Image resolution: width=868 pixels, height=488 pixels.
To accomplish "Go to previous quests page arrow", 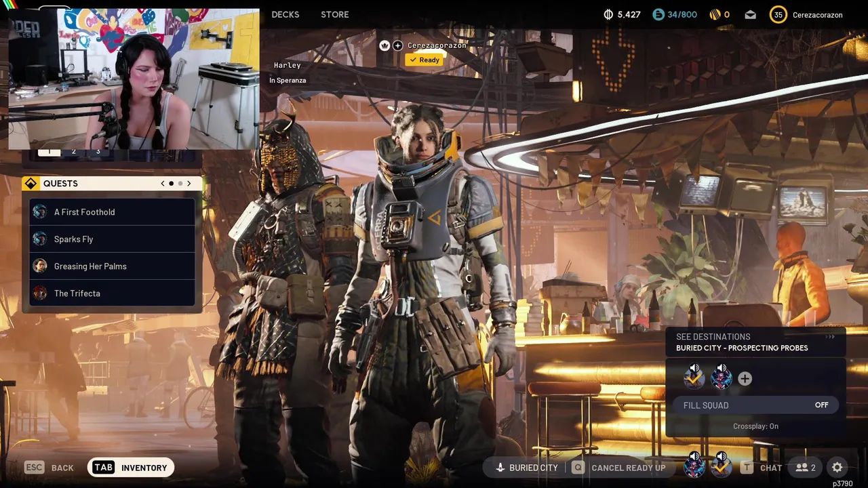I will coord(163,184).
